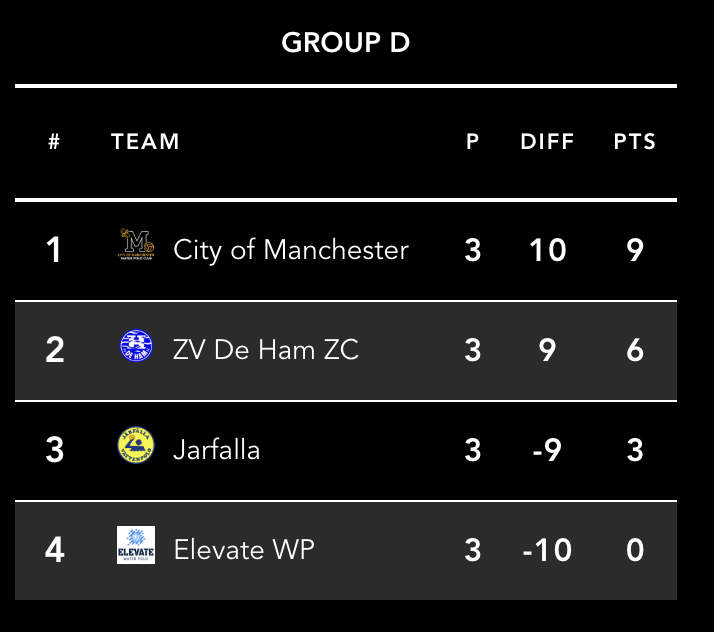The image size is (714, 632).
Task: Click City of Manchester's 9 points value
Action: click(x=635, y=249)
